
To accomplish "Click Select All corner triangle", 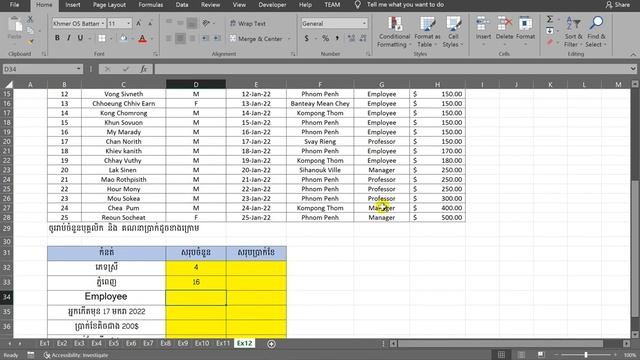I will (x=8, y=84).
